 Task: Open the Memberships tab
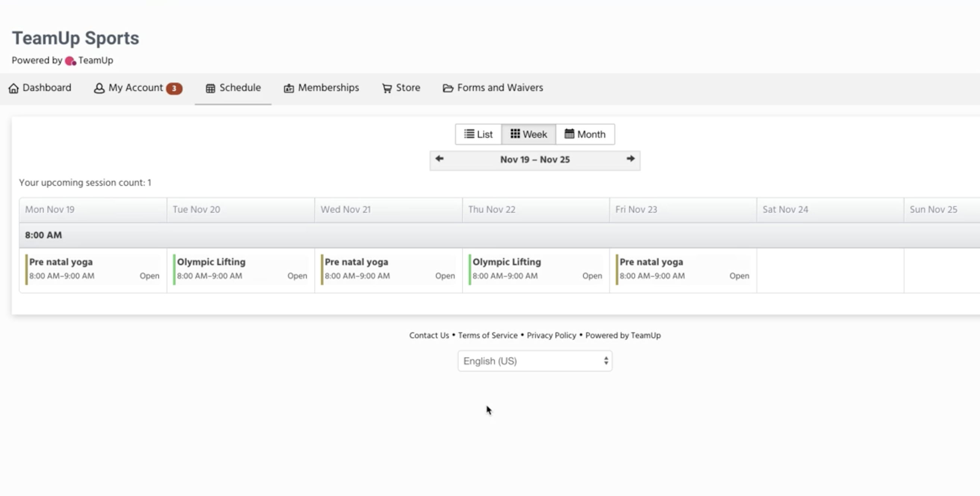click(328, 88)
